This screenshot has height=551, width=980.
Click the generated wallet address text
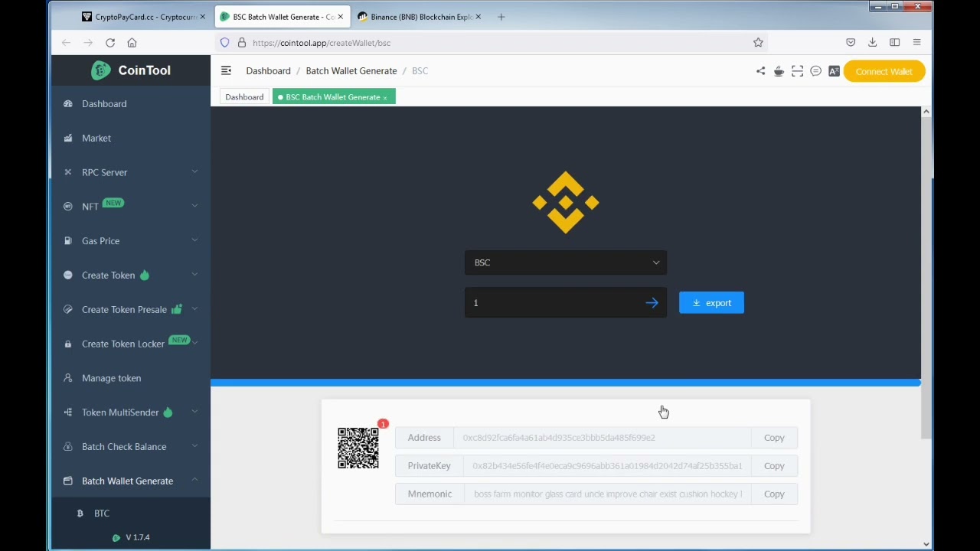[559, 438]
